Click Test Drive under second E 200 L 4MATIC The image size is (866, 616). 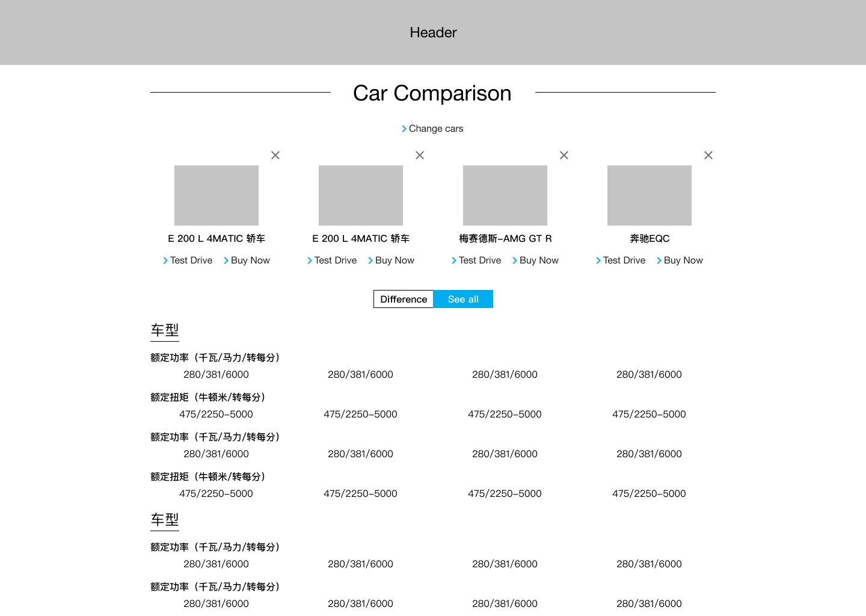tap(332, 260)
